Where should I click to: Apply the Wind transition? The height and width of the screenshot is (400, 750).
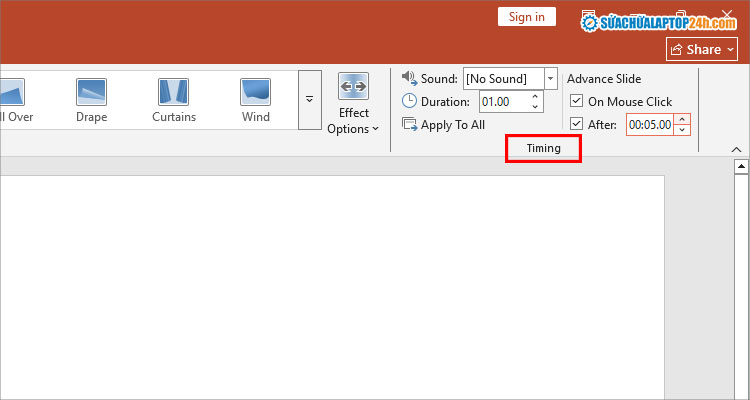click(x=255, y=100)
